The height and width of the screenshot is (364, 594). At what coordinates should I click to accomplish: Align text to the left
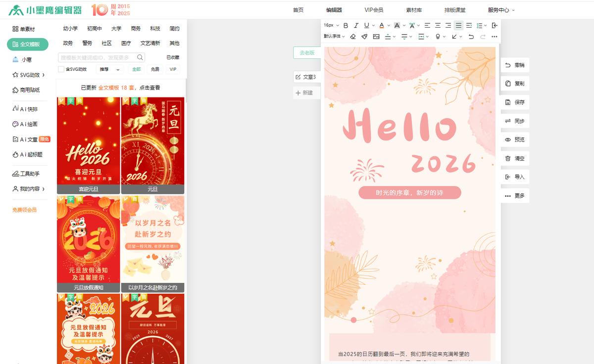click(427, 25)
